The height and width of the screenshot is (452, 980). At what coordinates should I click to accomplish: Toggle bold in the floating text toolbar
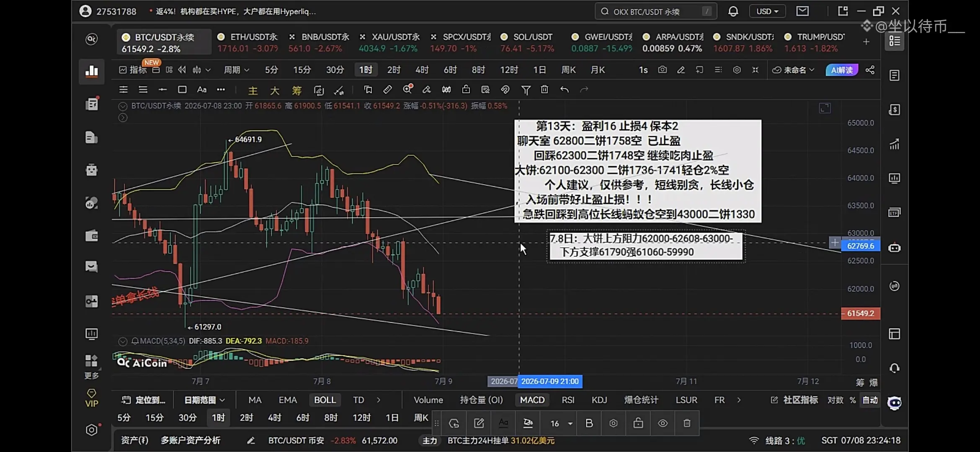(589, 423)
